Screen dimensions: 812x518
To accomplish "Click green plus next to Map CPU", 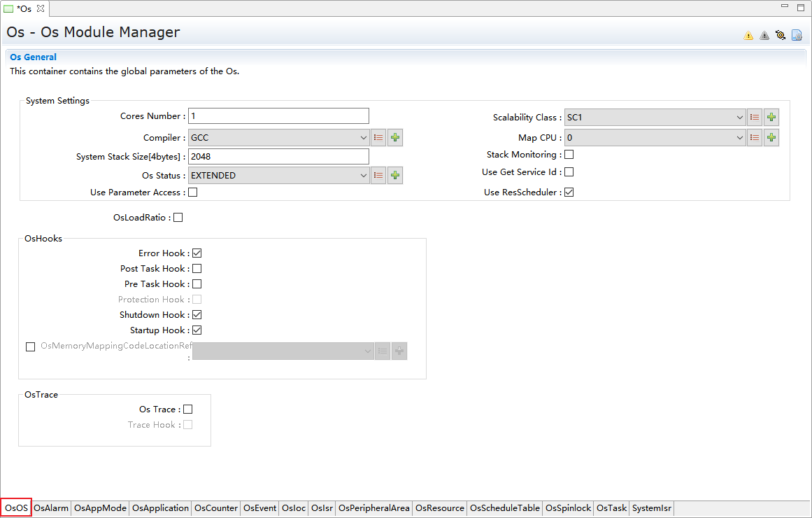I will pyautogui.click(x=771, y=138).
